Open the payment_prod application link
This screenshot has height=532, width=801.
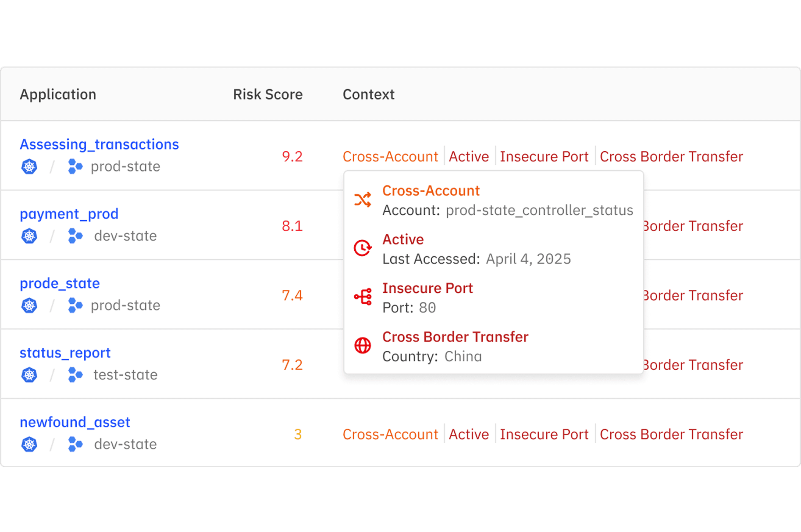pos(69,214)
